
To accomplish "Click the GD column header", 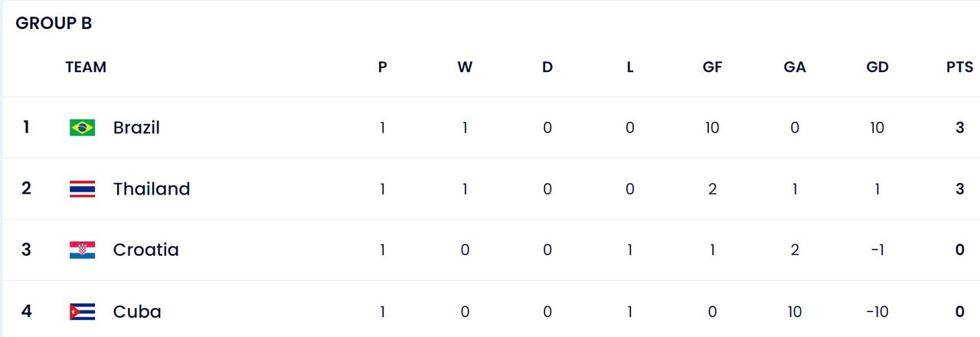I will [877, 67].
